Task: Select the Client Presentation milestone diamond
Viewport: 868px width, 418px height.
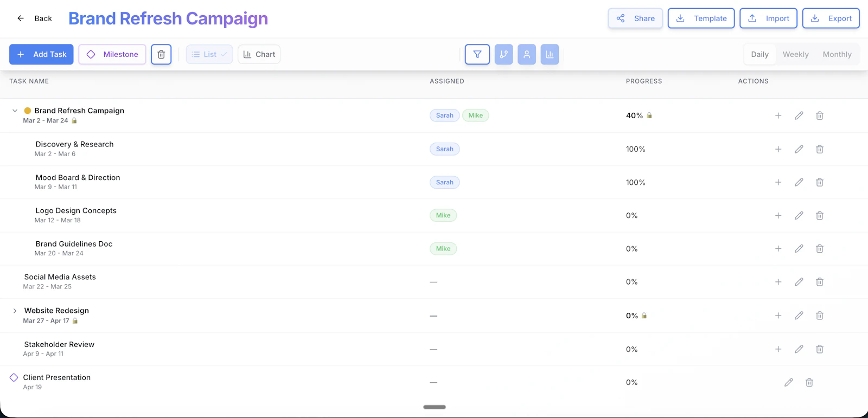Action: 14,377
